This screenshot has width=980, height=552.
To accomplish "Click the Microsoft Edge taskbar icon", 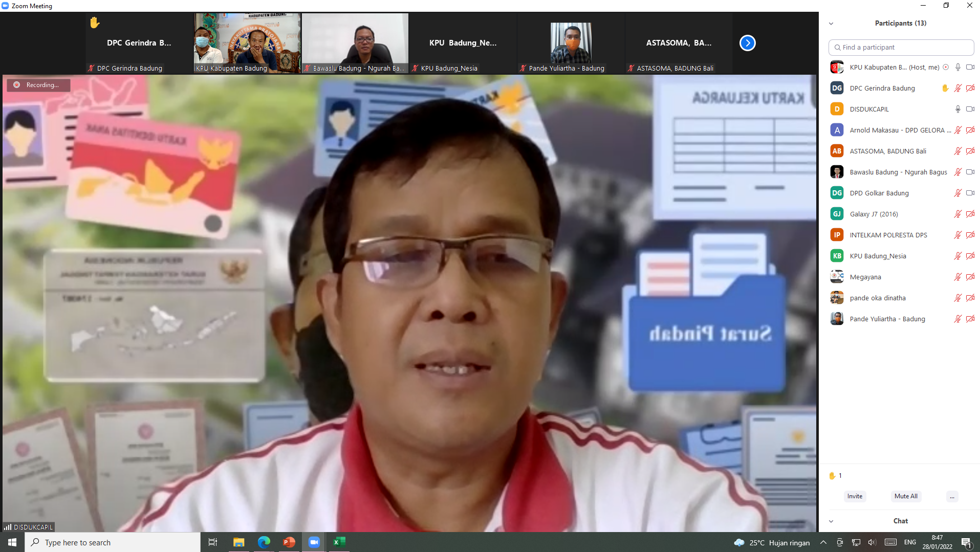I will point(264,542).
